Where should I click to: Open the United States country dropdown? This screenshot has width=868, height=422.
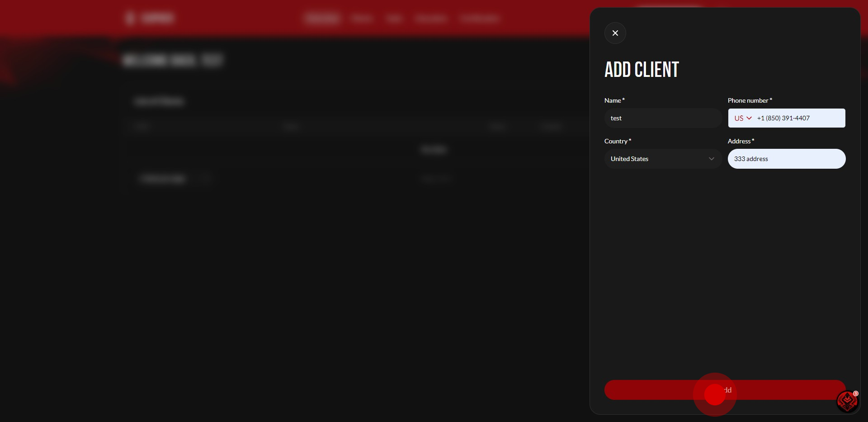(662, 159)
